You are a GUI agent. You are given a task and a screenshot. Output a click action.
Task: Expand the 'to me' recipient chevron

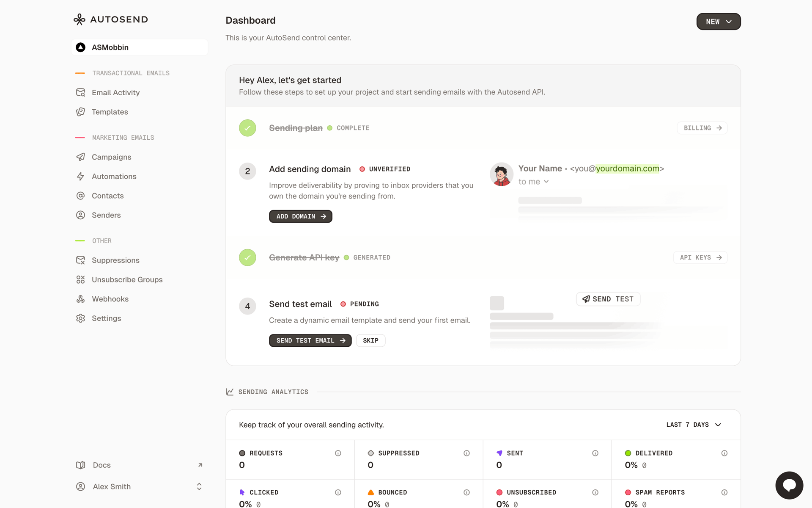pos(546,182)
